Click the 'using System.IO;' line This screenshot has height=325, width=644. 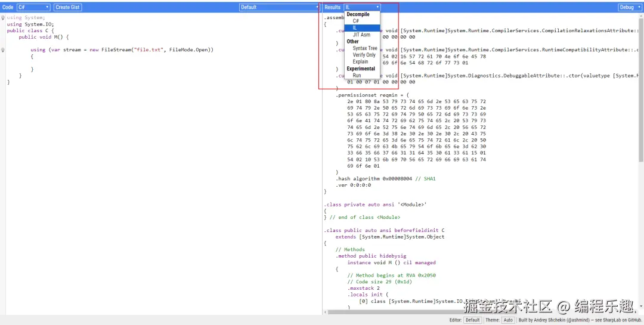[30, 24]
